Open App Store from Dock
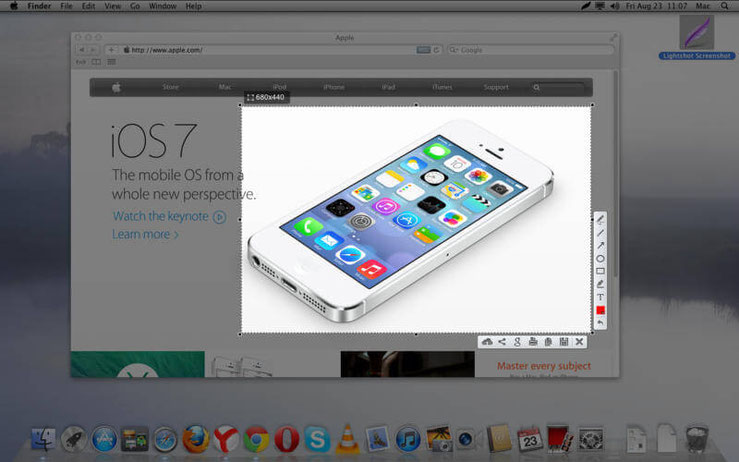 [x=104, y=439]
